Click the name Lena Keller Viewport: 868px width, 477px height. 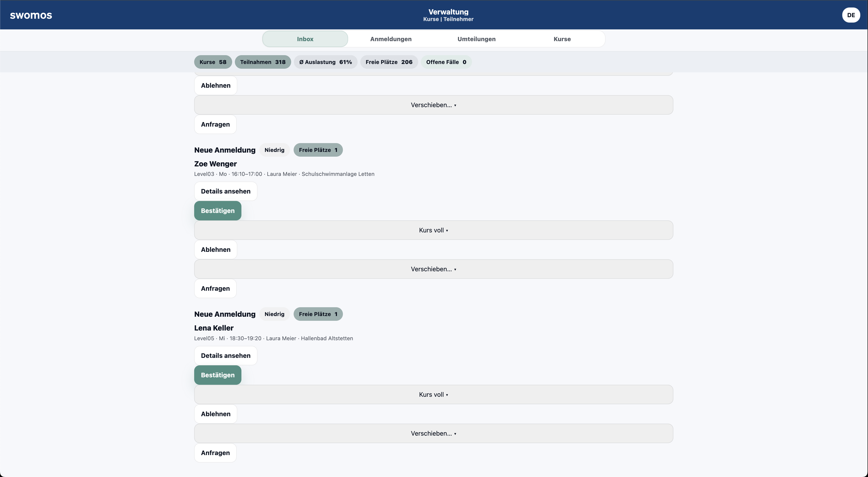pos(214,328)
